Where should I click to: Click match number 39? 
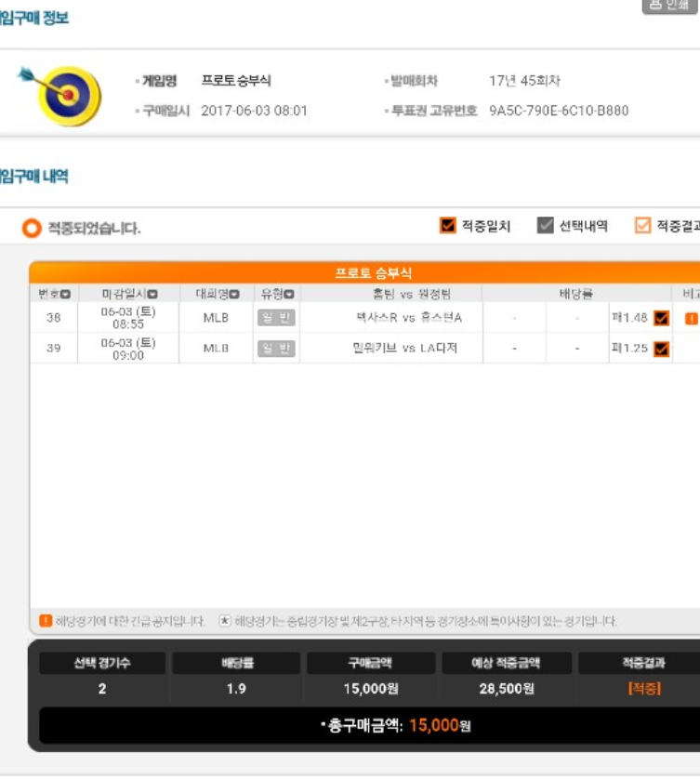coord(54,349)
